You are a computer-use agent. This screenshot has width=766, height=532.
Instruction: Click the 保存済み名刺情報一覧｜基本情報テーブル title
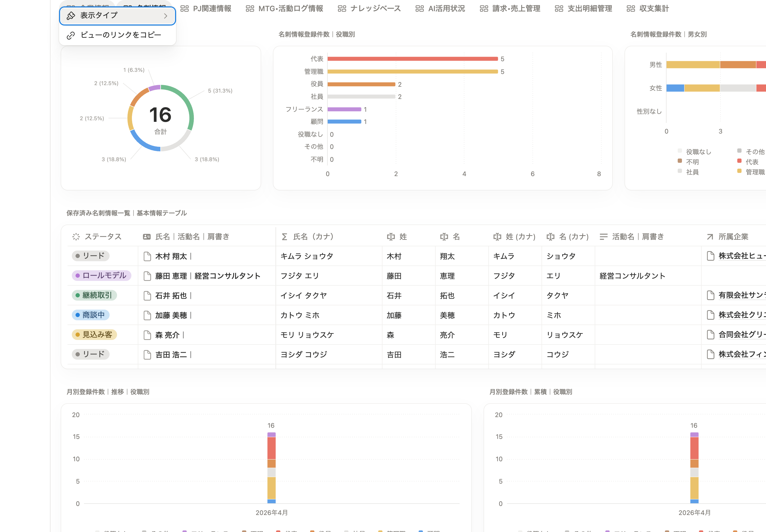click(126, 213)
